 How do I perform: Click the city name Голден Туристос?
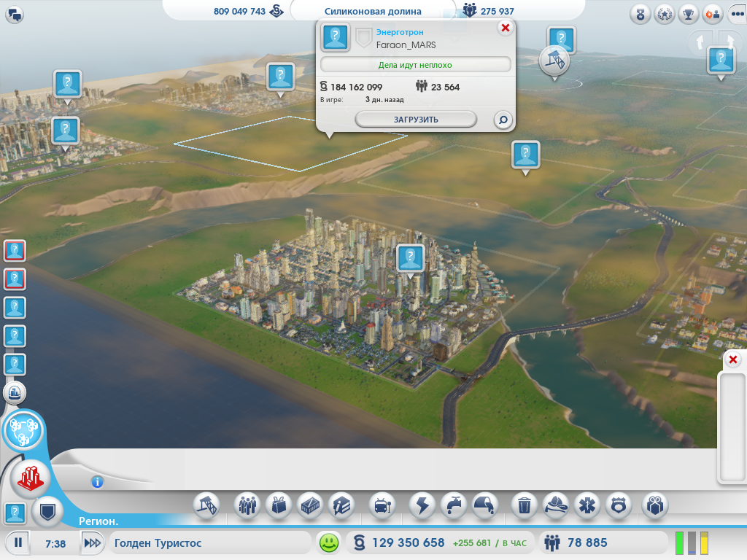[x=158, y=542]
